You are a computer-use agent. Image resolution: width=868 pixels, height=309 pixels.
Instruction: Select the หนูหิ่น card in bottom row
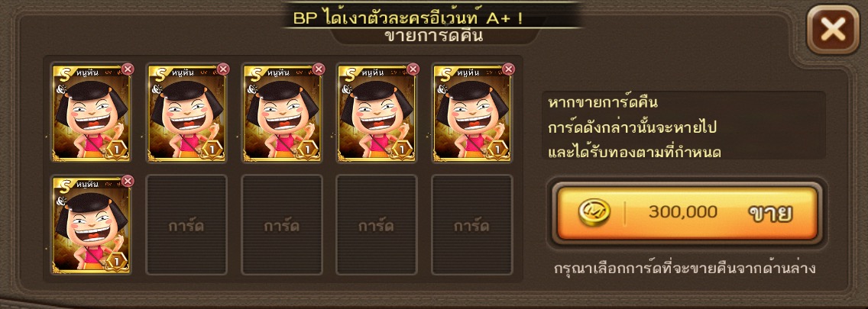tap(92, 226)
